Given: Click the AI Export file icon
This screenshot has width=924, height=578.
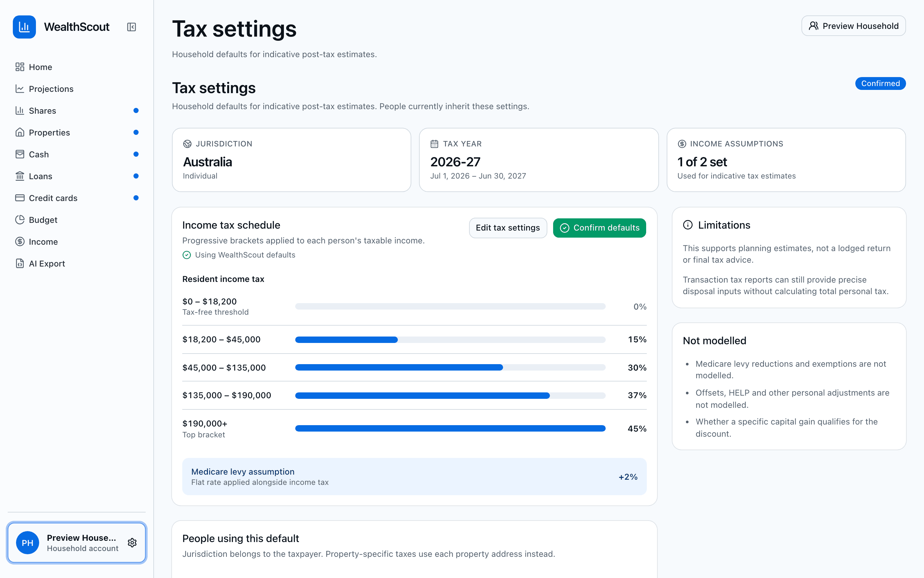Looking at the screenshot, I should tap(20, 263).
